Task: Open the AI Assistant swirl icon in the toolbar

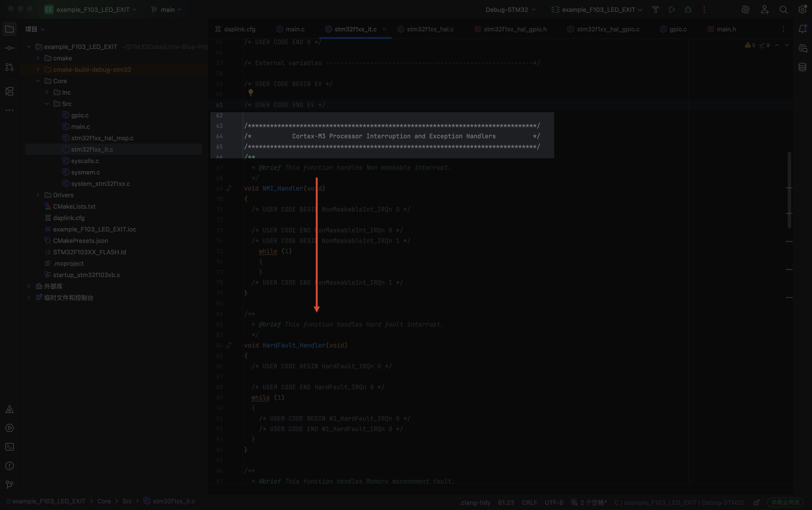Action: [746, 10]
